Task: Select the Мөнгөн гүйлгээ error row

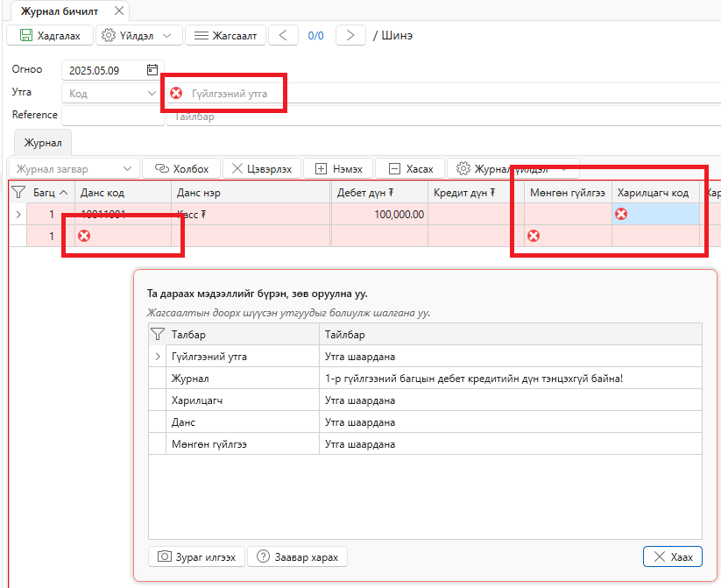Action: [x=426, y=444]
